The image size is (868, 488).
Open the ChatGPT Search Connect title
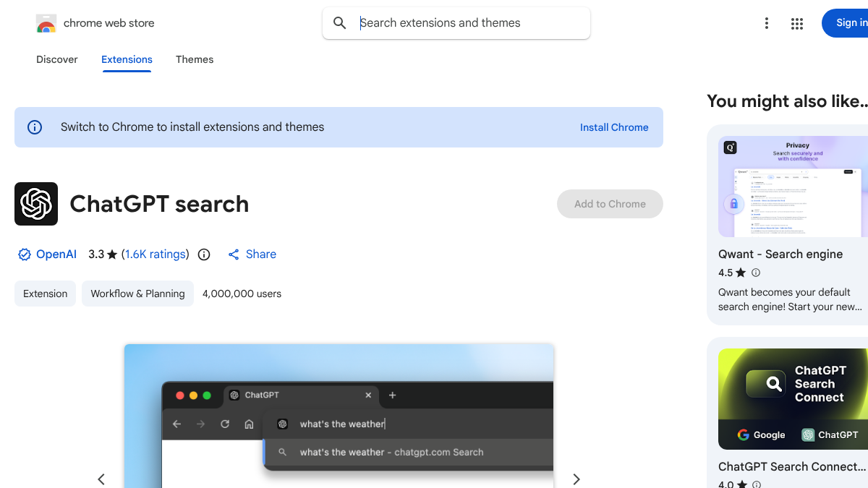(791, 467)
